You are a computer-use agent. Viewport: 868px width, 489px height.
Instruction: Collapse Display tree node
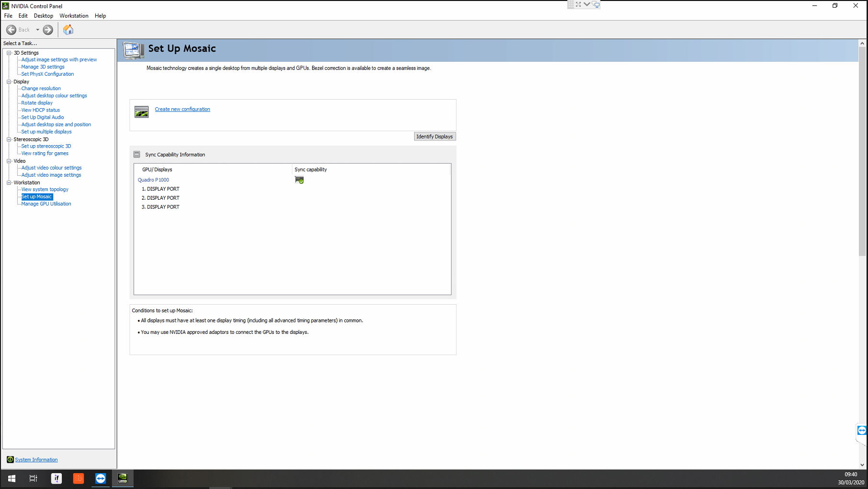pos(9,81)
